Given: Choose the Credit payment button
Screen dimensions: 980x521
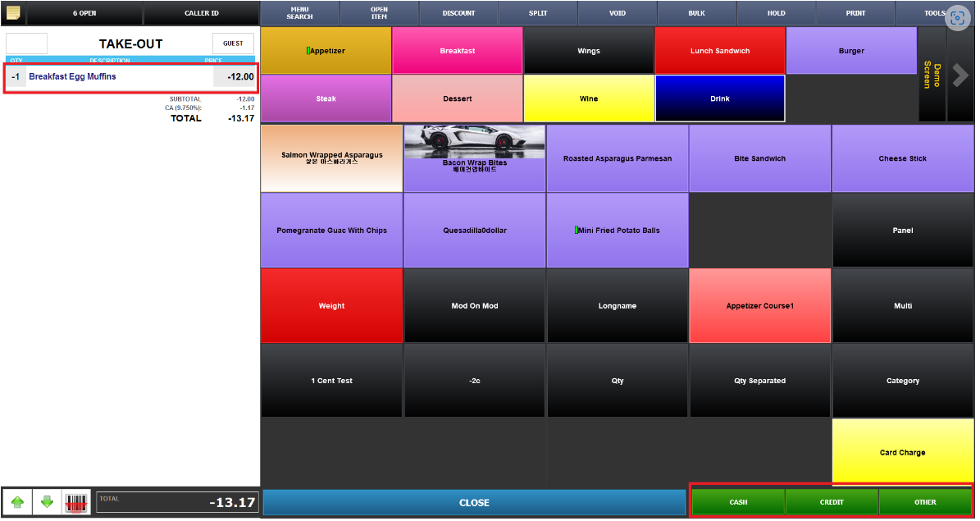Looking at the screenshot, I should 832,502.
